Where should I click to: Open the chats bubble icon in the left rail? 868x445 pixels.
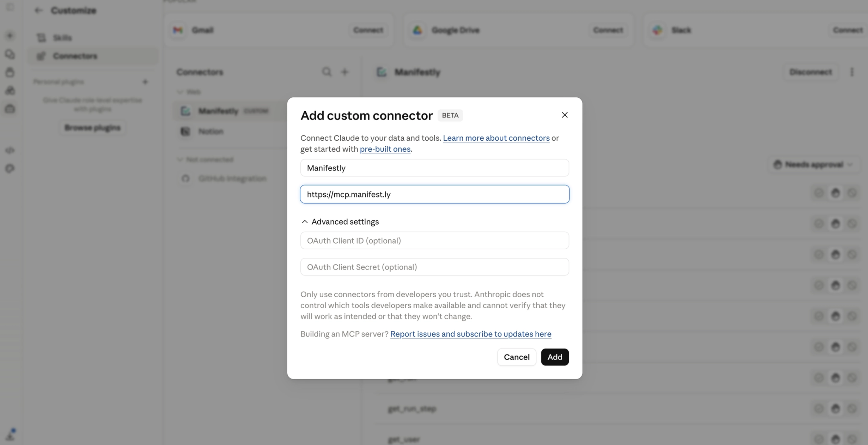[10, 54]
